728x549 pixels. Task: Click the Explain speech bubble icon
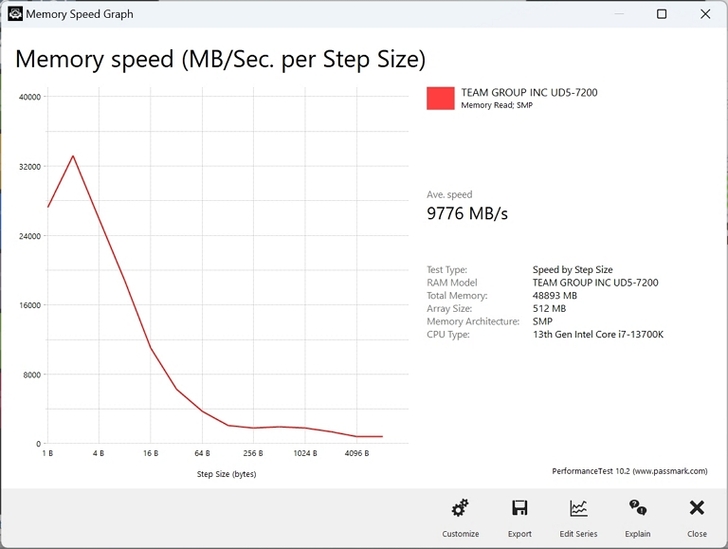(637, 507)
